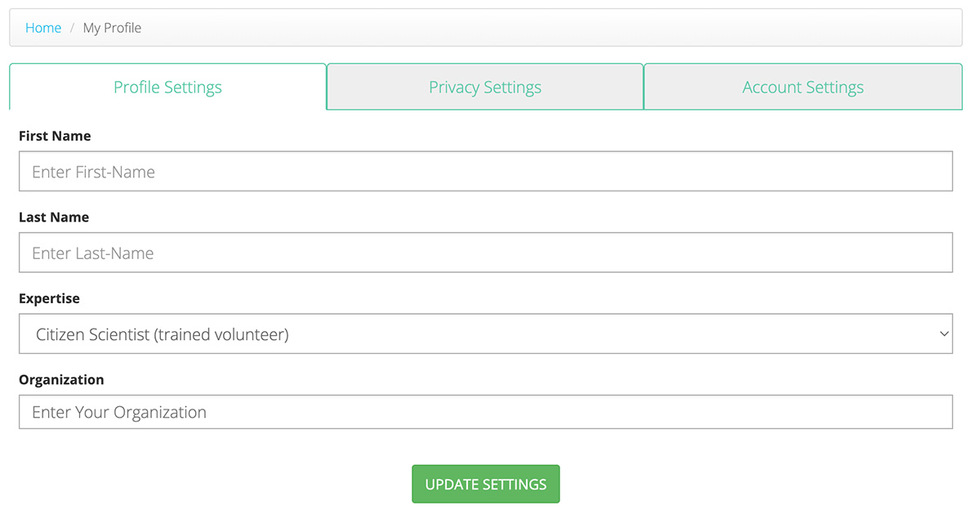Click the Expertise field label
The width and height of the screenshot is (980, 519).
(x=49, y=298)
